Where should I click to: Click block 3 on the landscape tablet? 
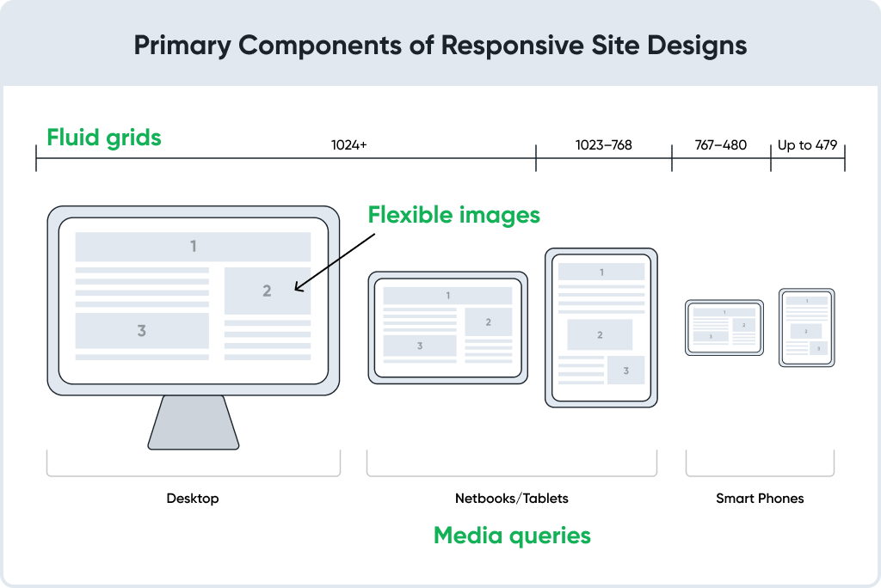click(420, 346)
